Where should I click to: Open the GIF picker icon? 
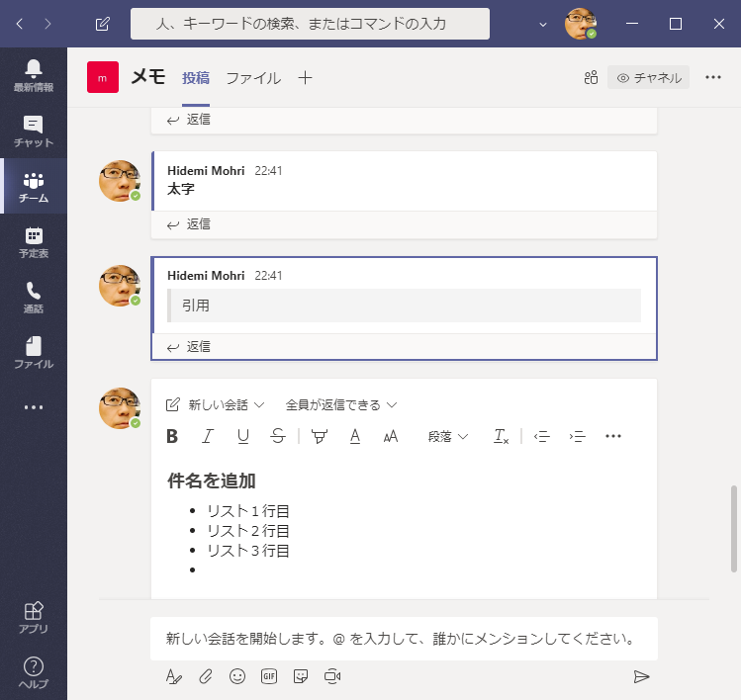pyautogui.click(x=269, y=676)
